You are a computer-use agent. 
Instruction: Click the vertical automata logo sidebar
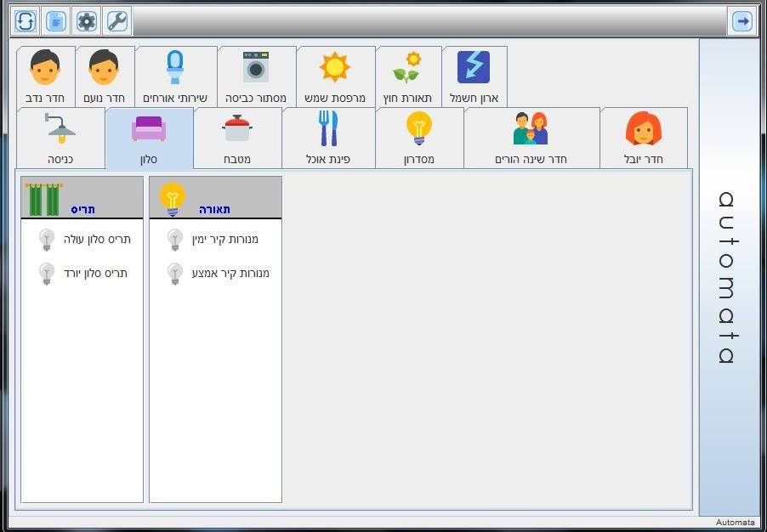point(727,277)
